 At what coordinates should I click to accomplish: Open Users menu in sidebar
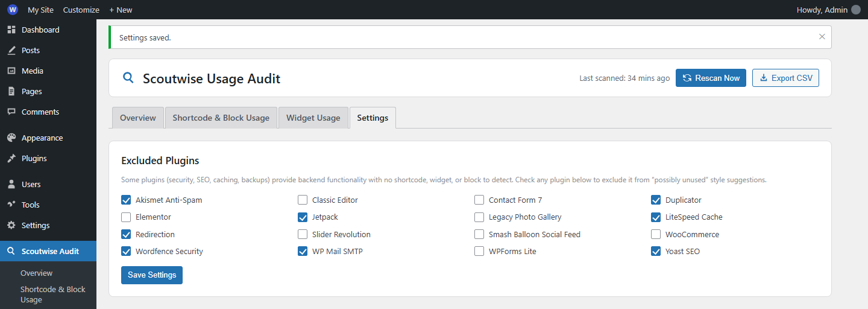point(48,184)
